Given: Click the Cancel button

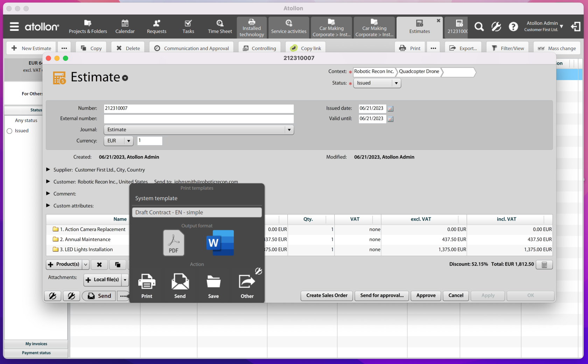Looking at the screenshot, I should pyautogui.click(x=456, y=296).
